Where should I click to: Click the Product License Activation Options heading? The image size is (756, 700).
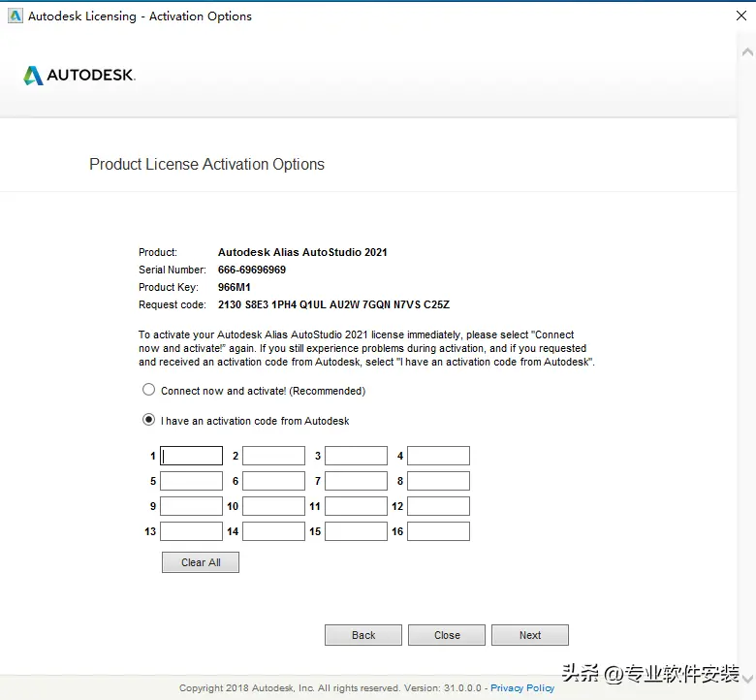(206, 165)
